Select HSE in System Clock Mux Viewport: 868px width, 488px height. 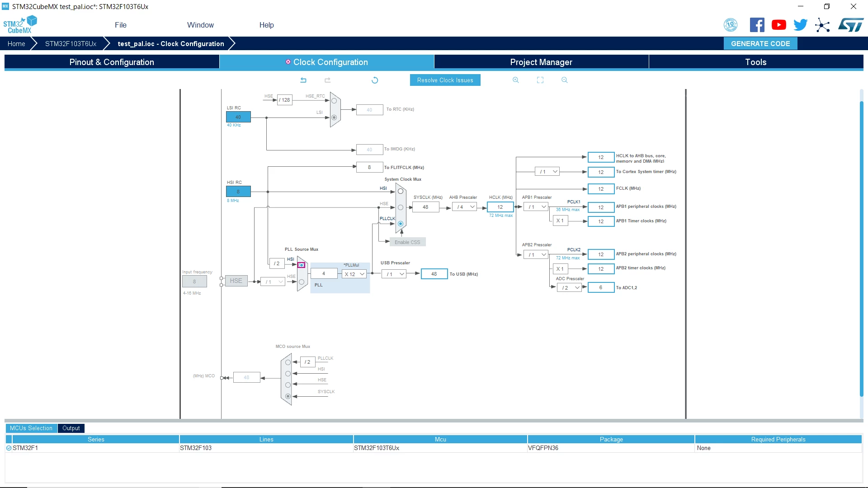(401, 207)
